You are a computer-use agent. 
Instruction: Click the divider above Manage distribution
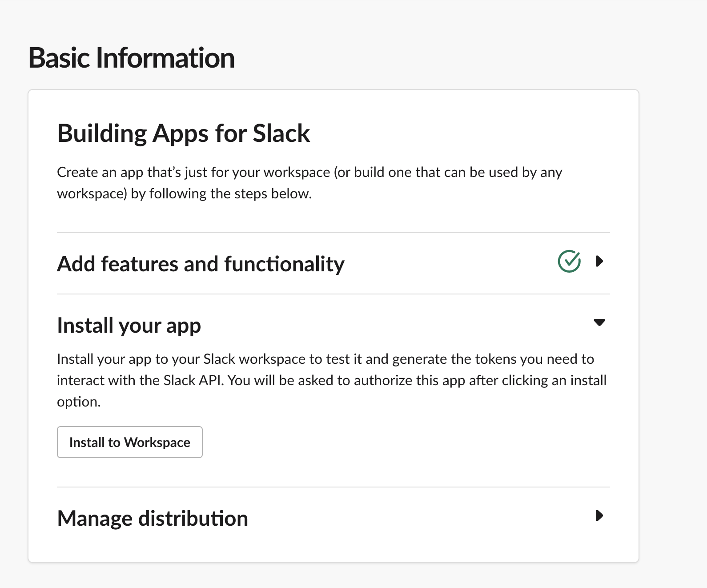coord(333,487)
